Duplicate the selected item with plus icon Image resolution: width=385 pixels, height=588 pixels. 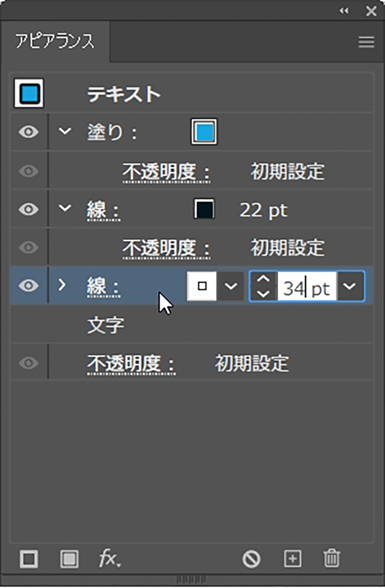292,559
